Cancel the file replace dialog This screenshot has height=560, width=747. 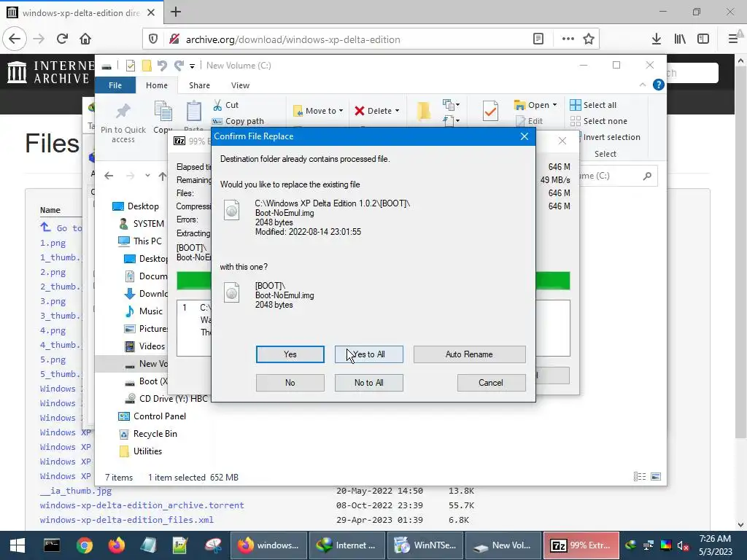[x=491, y=383]
